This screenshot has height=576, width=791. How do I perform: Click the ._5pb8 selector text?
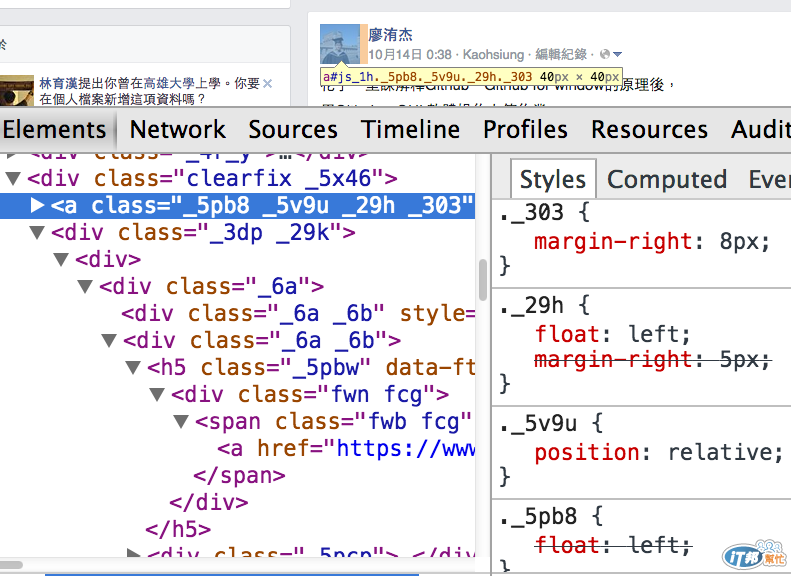538,516
